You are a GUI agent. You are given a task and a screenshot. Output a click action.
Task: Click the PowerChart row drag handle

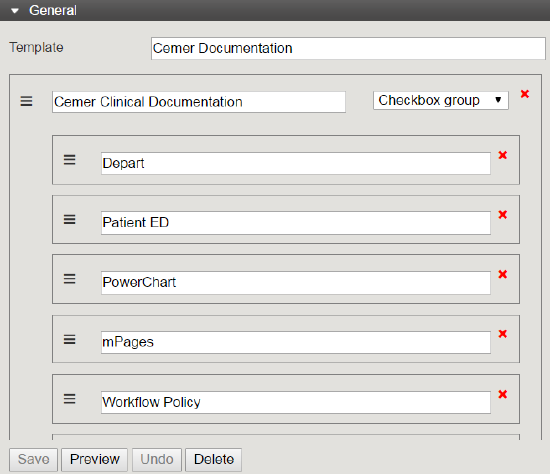69,279
